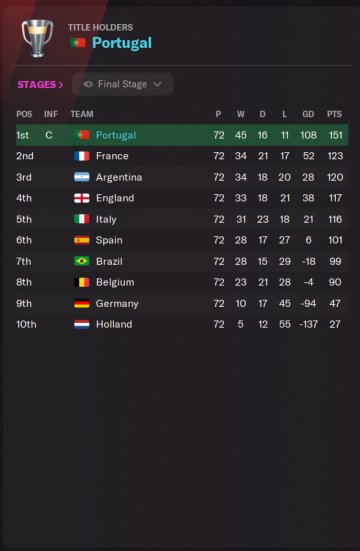Open the Spain team name link
Screen dimensions: 360x551
pos(109,240)
